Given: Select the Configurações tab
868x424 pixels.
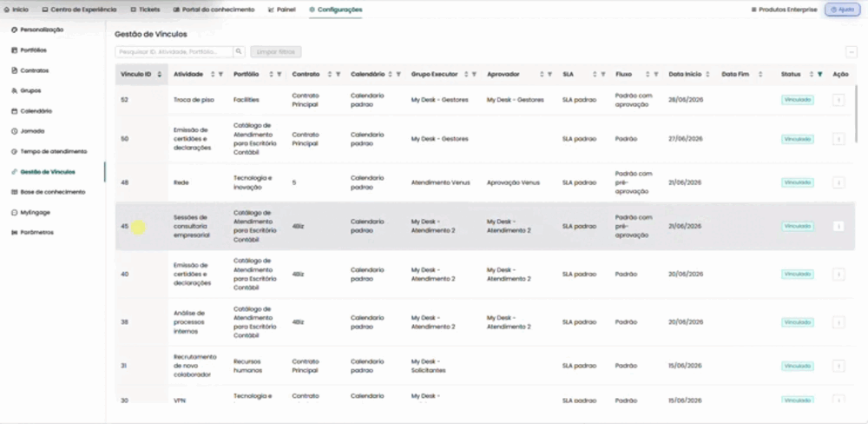Looking at the screenshot, I should coord(335,10).
